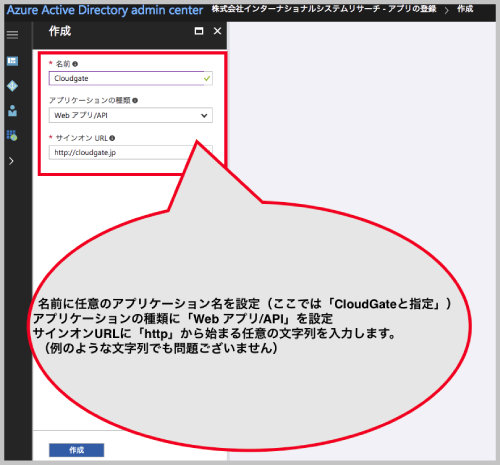Screen dimensions: 500x465
Task: Click the 作成 breadcrumb item
Action: click(465, 9)
